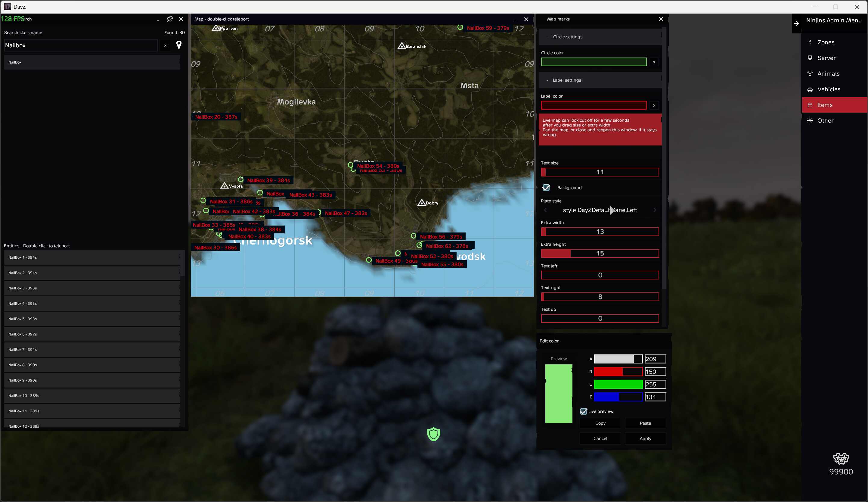868x502 pixels.
Task: Open the Server menu entry
Action: (x=834, y=58)
